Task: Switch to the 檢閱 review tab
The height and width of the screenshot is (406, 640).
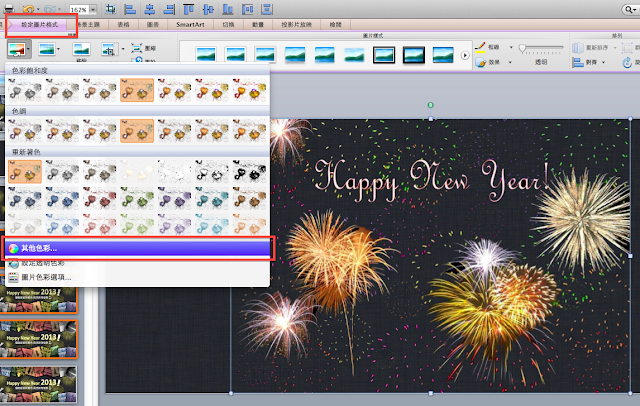Action: [x=335, y=24]
